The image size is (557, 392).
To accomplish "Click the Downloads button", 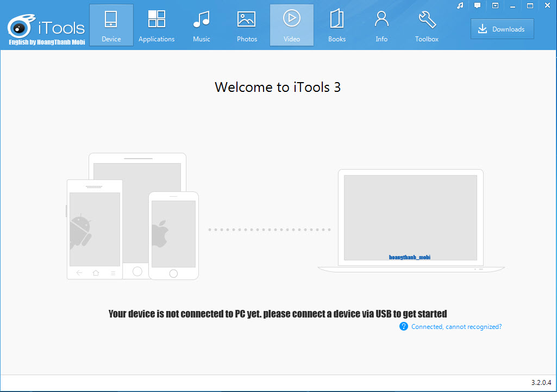I will click(502, 29).
